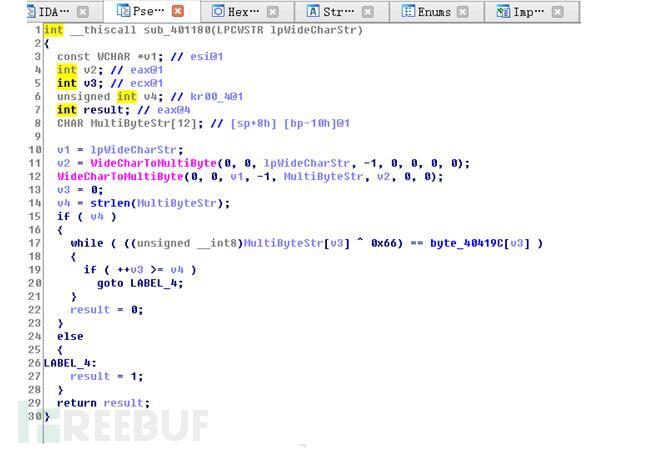Switch to the Strings tab
662x450 pixels.
(341, 11)
